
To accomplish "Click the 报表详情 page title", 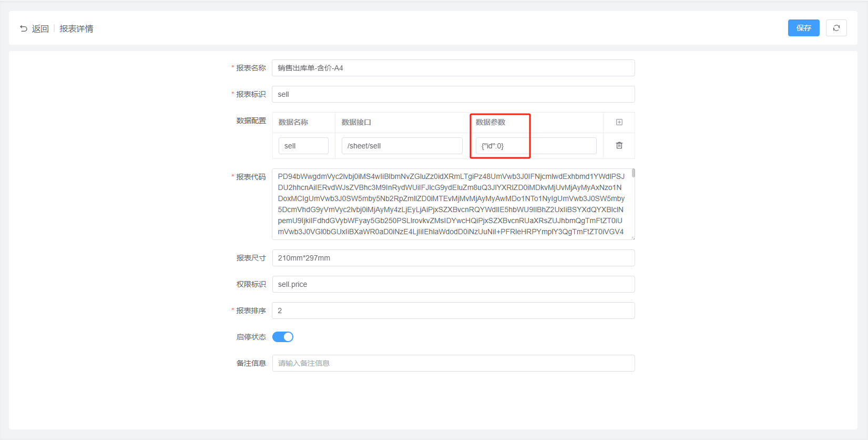I will 76,28.
